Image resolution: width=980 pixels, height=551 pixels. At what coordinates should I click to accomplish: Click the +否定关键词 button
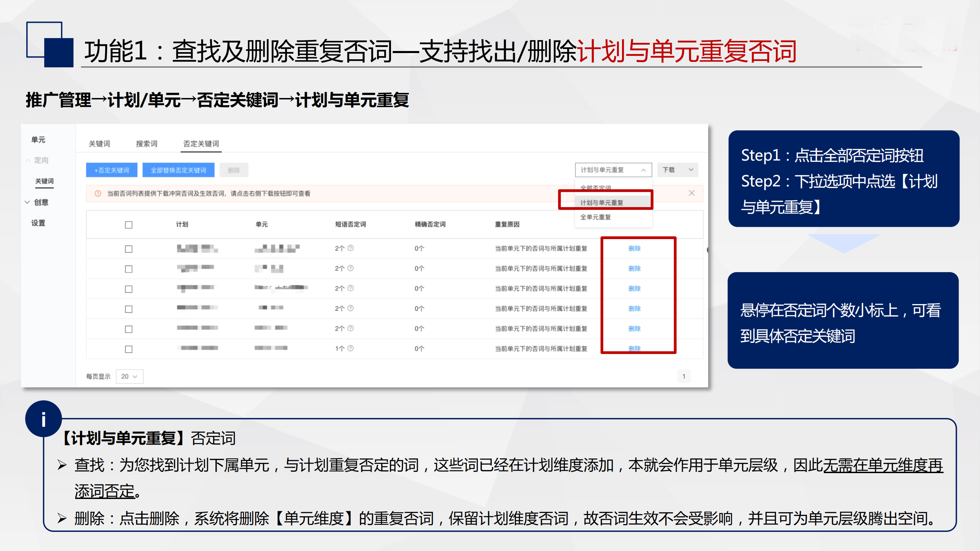coord(112,170)
